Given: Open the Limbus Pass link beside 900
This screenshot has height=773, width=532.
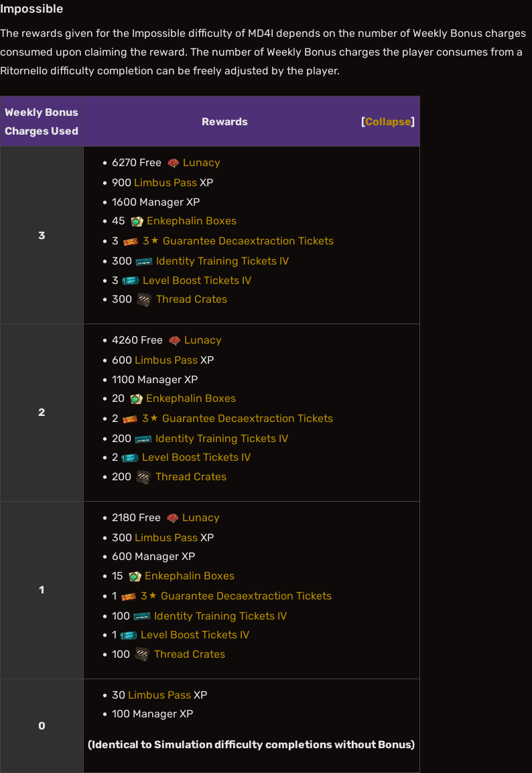Looking at the screenshot, I should click(x=165, y=183).
